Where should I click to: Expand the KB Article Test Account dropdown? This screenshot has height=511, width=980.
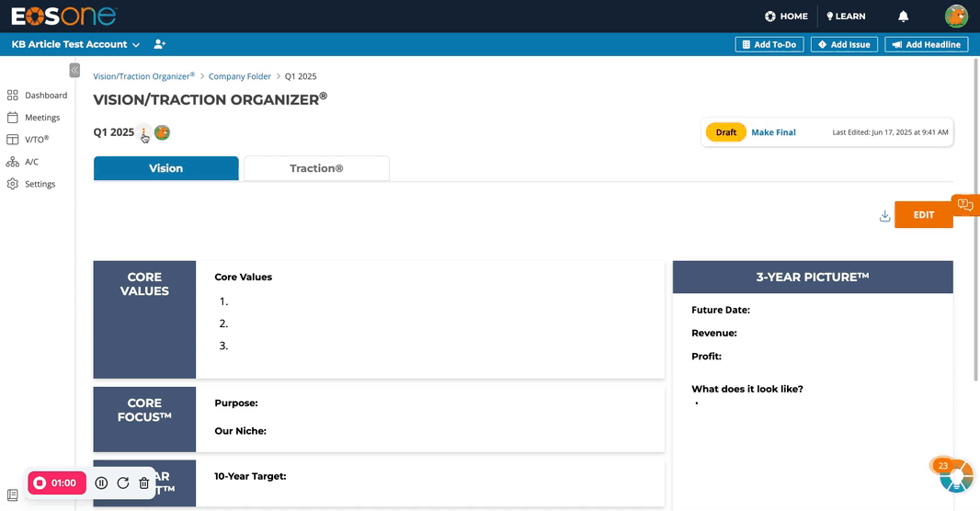[x=75, y=44]
